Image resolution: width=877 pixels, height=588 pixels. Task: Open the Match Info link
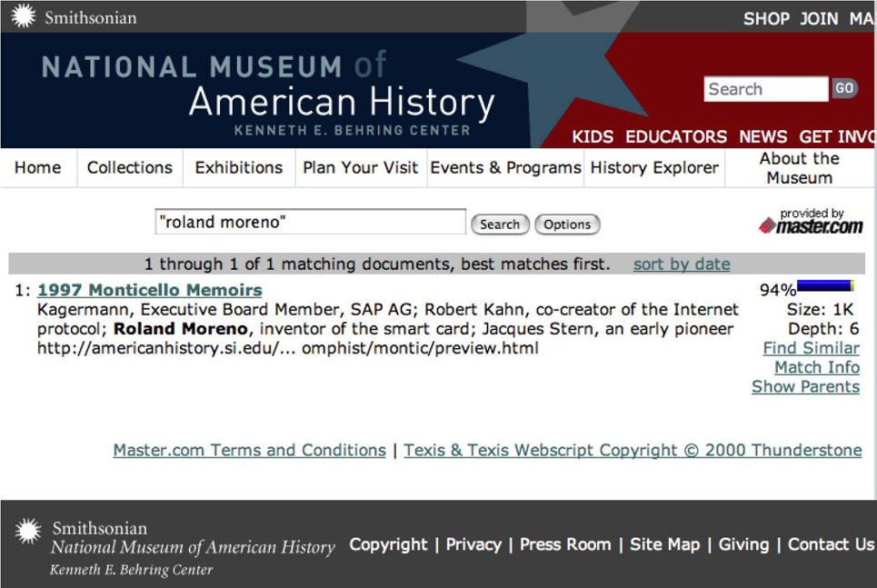pyautogui.click(x=817, y=367)
